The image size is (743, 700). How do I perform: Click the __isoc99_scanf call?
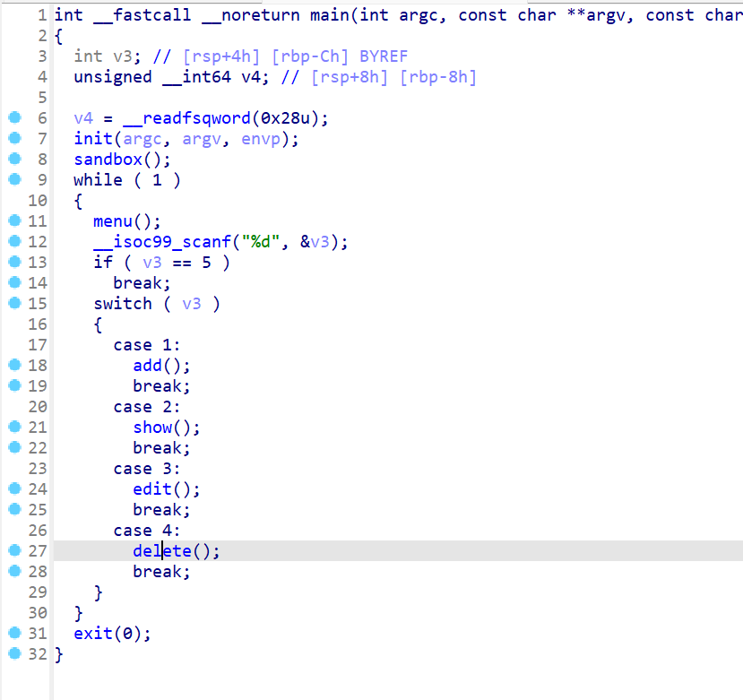(162, 242)
